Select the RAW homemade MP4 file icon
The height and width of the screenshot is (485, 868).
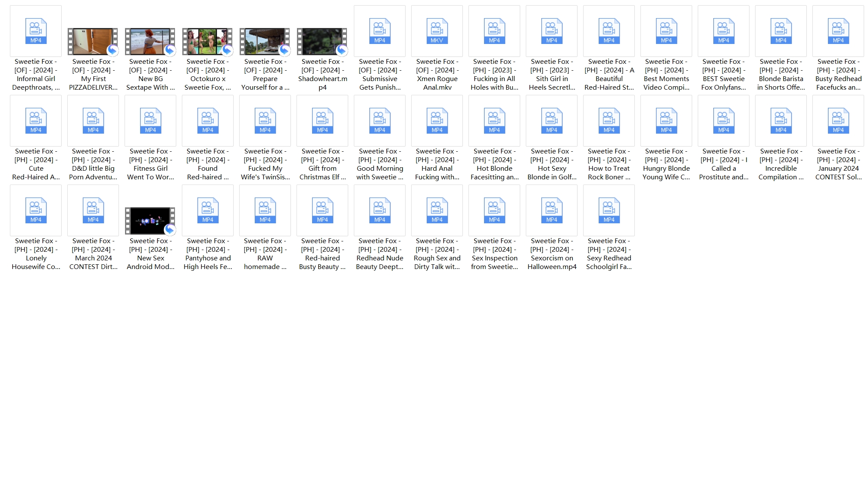click(x=265, y=210)
